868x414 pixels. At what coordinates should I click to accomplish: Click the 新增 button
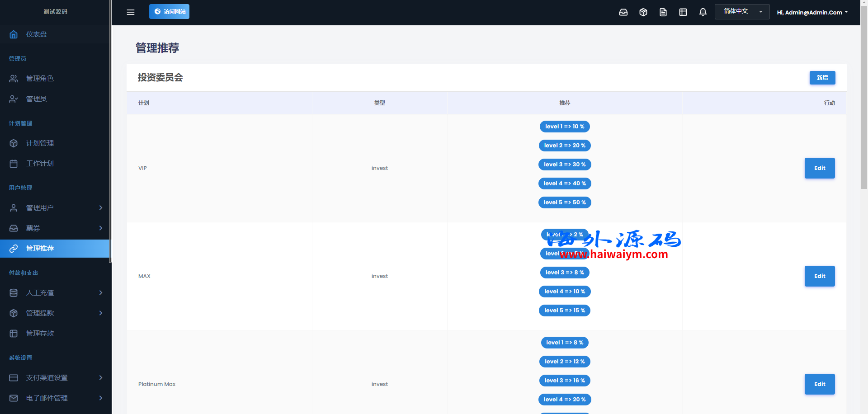point(822,78)
